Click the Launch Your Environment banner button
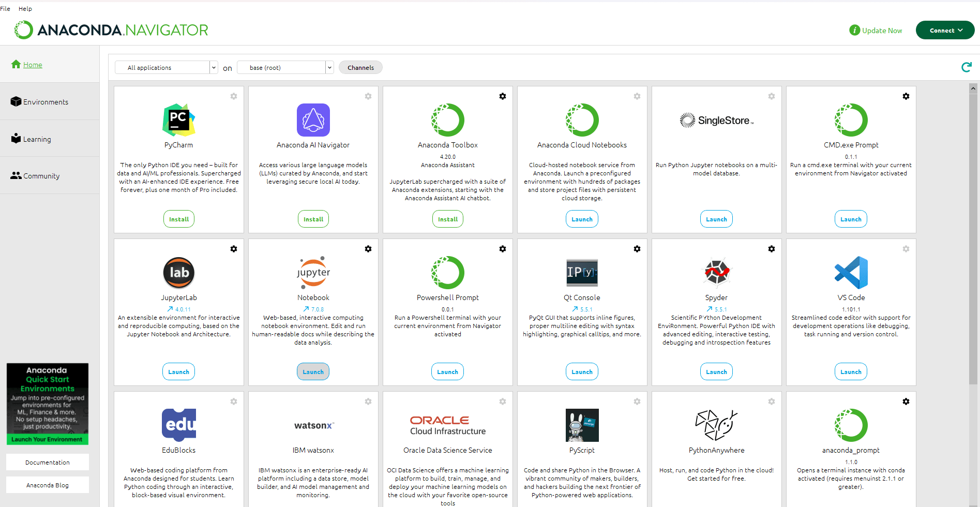The width and height of the screenshot is (980, 507). (47, 439)
